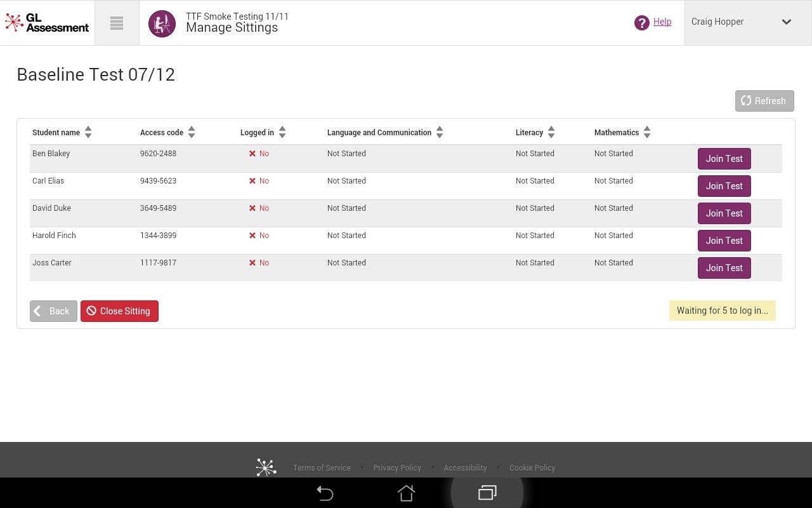Click the Manage Sittings invigilator icon
812x508 pixels.
point(162,23)
